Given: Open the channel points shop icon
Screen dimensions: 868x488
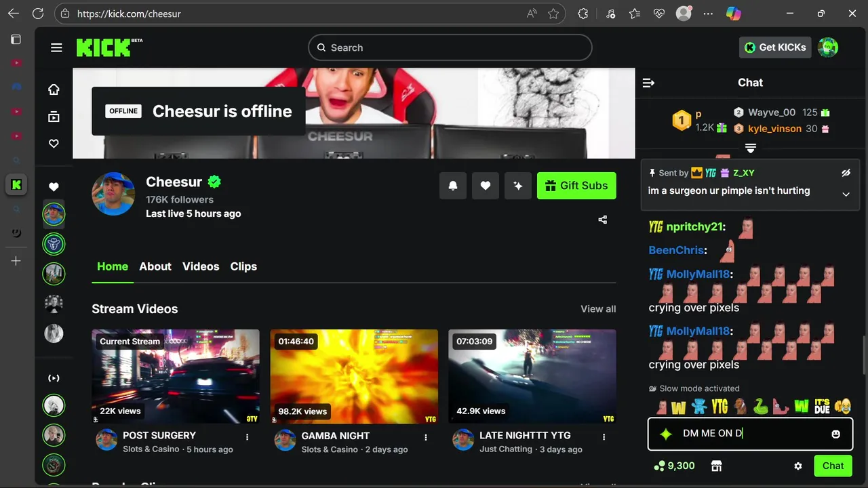Looking at the screenshot, I should pos(715,466).
